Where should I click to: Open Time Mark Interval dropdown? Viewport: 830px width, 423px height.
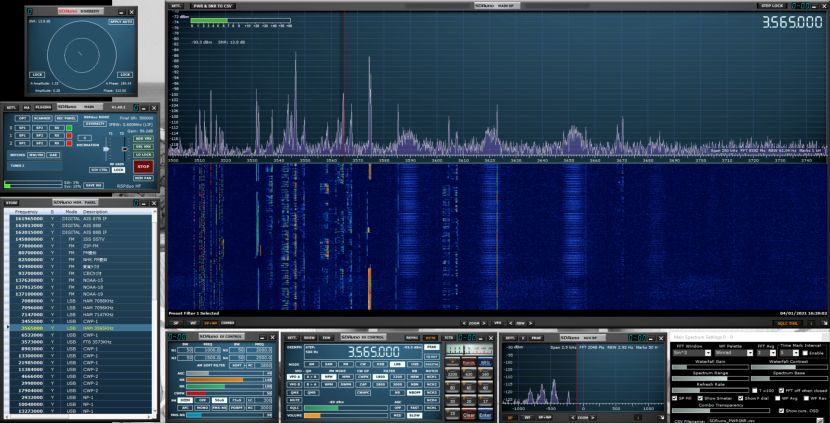click(789, 353)
